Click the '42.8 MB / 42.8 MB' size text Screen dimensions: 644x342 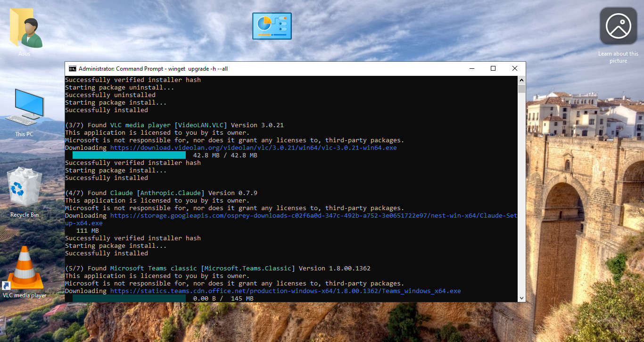[x=225, y=155]
